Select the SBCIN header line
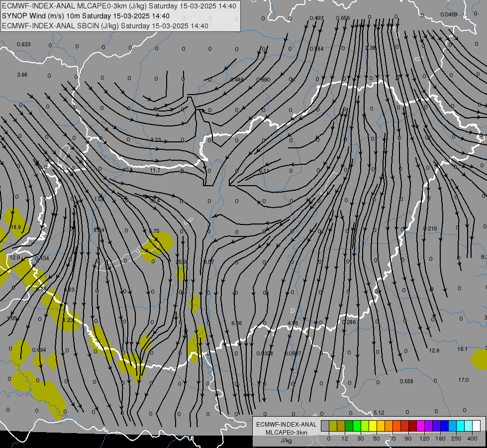Image resolution: width=487 pixels, height=448 pixels. coord(105,26)
